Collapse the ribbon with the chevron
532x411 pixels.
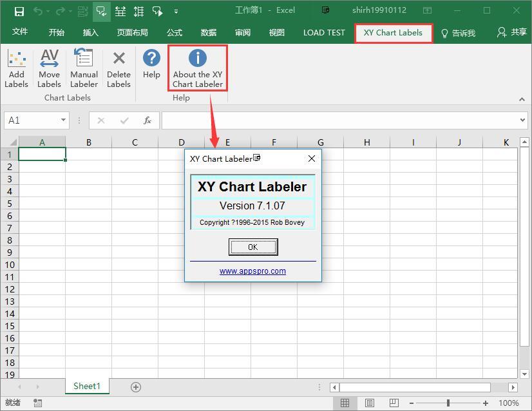[x=522, y=99]
